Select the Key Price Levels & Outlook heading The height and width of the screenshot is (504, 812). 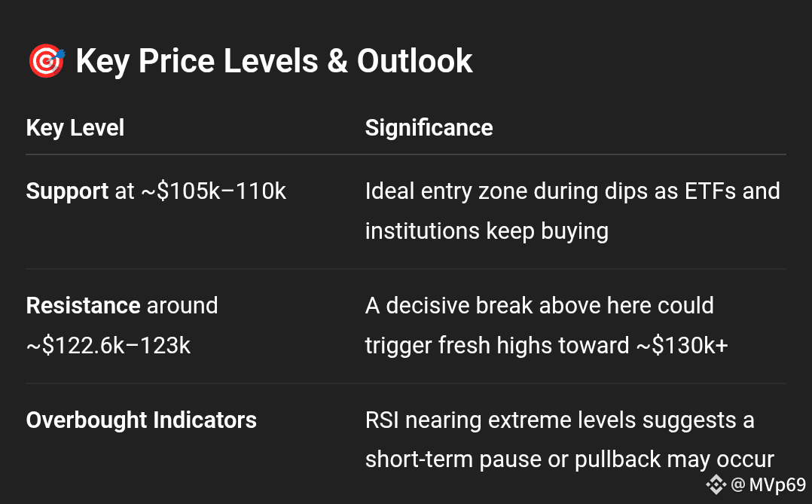click(x=274, y=61)
